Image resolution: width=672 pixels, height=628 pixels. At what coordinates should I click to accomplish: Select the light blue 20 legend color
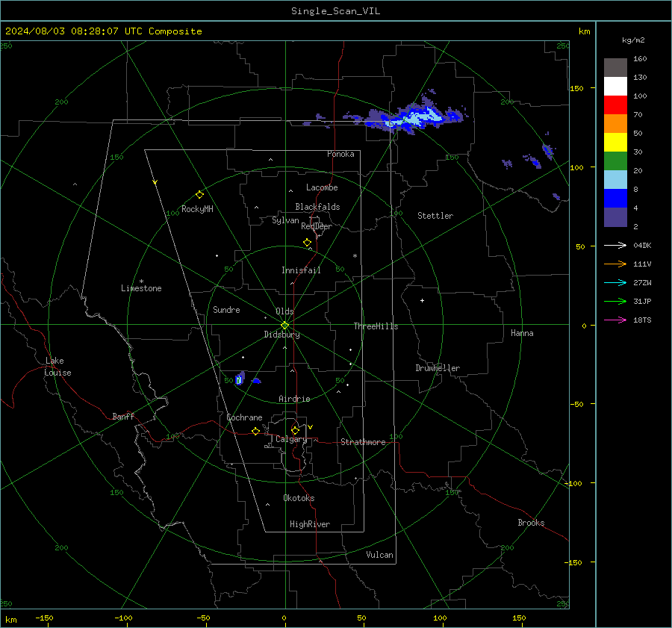coord(615,180)
